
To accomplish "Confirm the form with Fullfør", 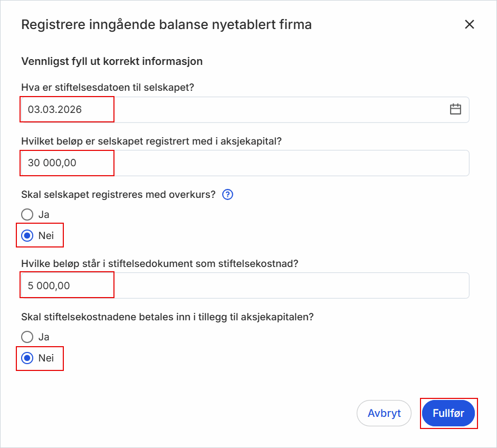I will pyautogui.click(x=449, y=413).
